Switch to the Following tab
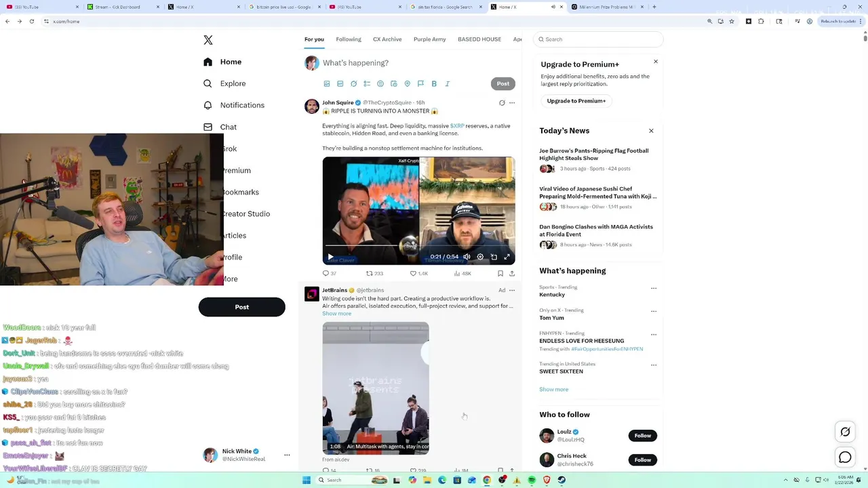Viewport: 868px width, 488px height. [x=349, y=39]
